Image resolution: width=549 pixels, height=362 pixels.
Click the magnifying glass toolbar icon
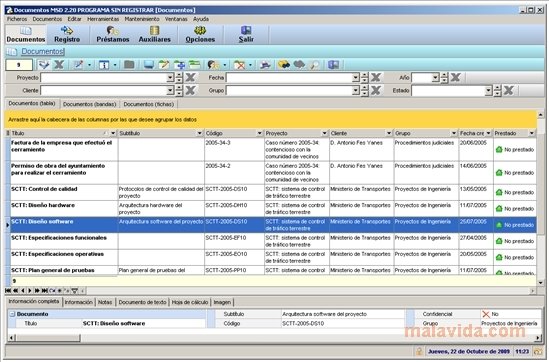tap(314, 65)
